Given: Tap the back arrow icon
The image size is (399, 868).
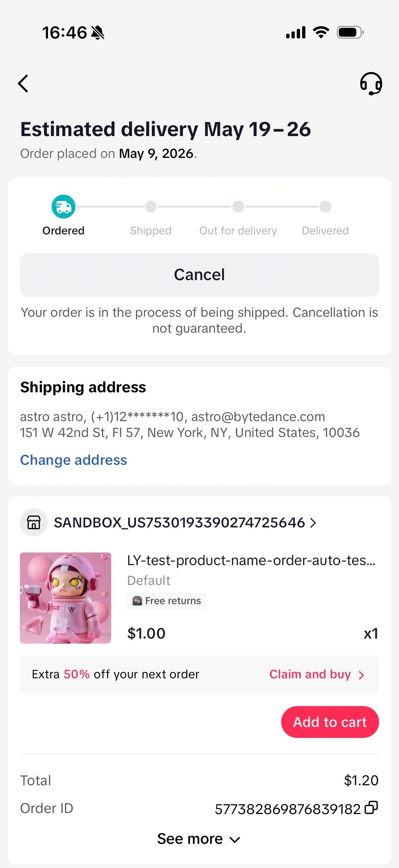Looking at the screenshot, I should (23, 84).
